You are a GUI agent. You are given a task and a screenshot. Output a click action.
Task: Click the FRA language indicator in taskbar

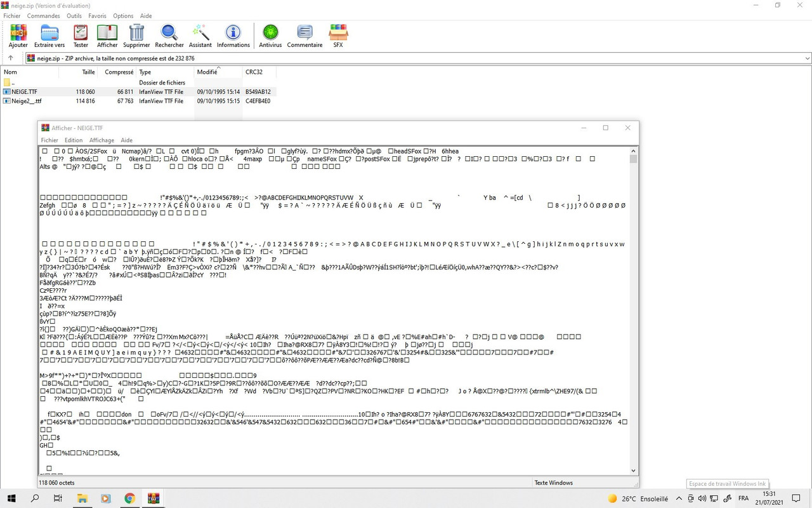[x=744, y=499]
